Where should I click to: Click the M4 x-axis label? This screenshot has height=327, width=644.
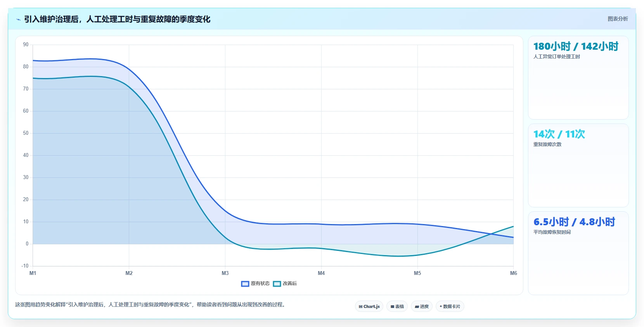[321, 273]
